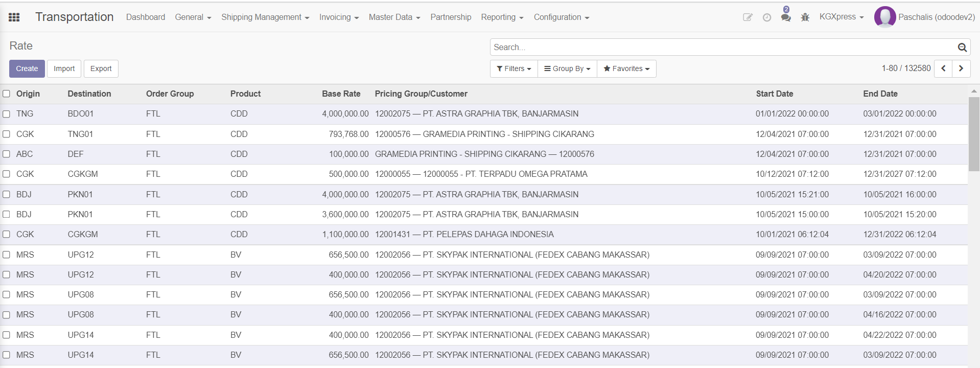Open the PT. TERPADU OMEGA PRATAMA row
This screenshot has width=980, height=368.
[484, 174]
